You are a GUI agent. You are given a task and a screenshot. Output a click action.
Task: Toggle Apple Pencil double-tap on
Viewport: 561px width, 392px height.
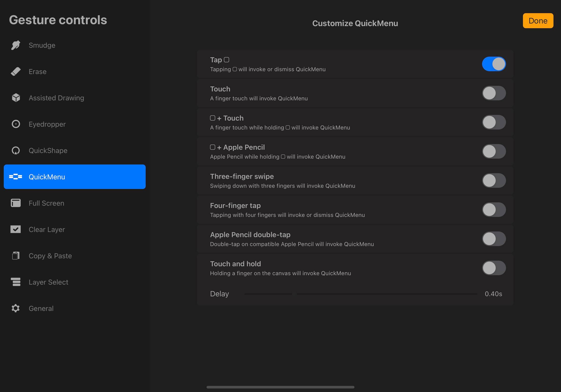point(494,239)
